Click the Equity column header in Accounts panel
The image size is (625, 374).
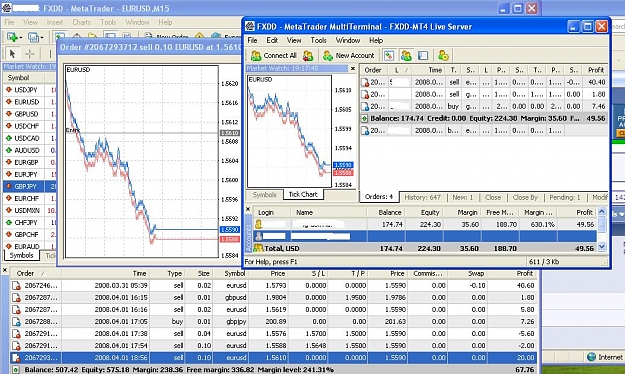[423, 213]
